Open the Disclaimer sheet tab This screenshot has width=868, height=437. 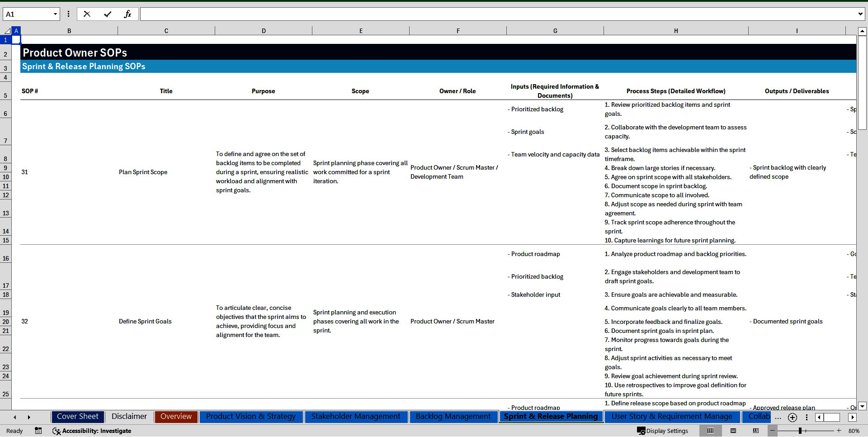(129, 417)
